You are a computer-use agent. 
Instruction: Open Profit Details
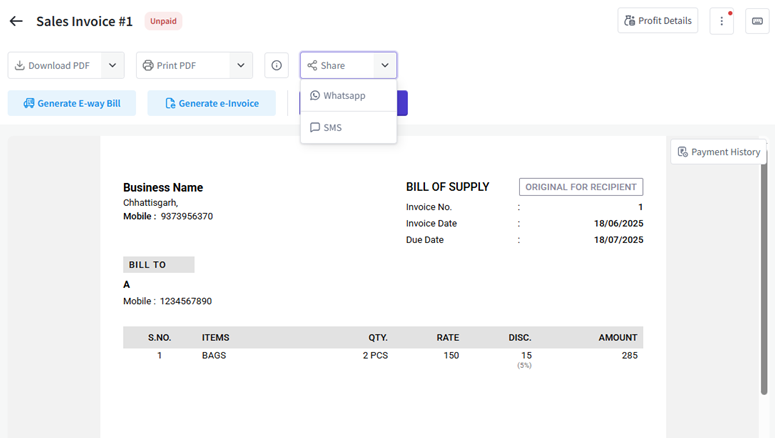click(x=657, y=21)
